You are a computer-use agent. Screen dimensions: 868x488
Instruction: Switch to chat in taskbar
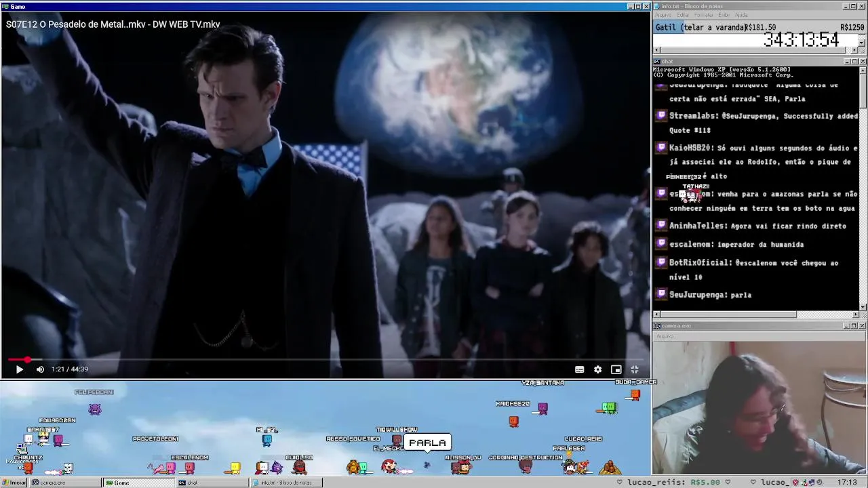[211, 483]
